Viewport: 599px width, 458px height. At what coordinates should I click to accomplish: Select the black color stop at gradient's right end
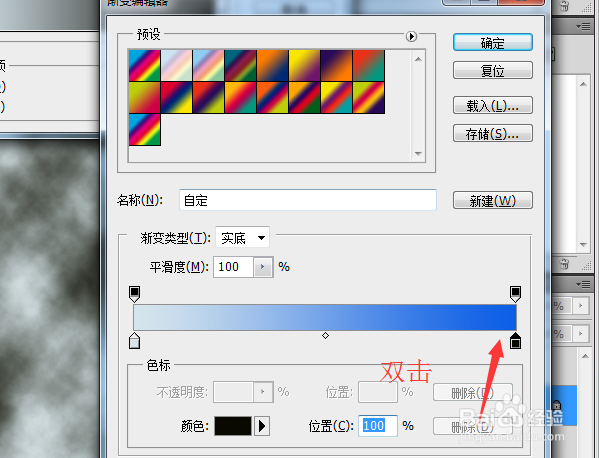click(515, 341)
